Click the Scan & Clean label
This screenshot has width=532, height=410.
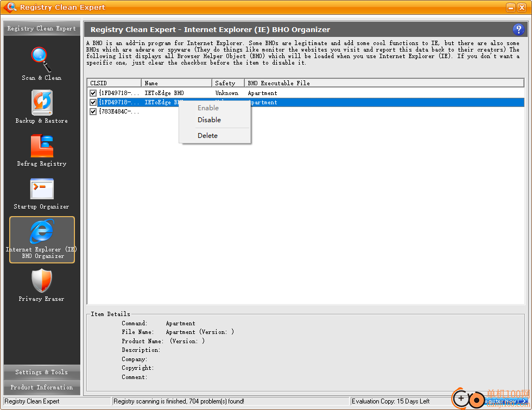tap(42, 78)
